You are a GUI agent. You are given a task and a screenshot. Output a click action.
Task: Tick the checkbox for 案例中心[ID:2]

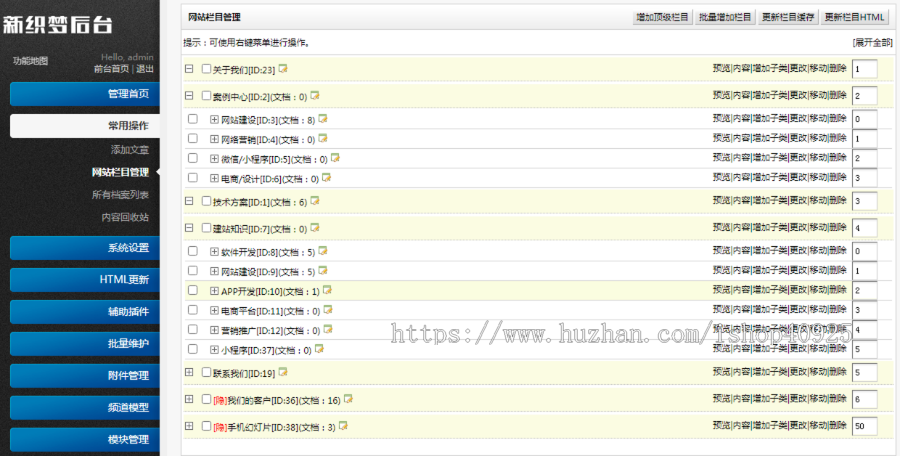click(207, 96)
